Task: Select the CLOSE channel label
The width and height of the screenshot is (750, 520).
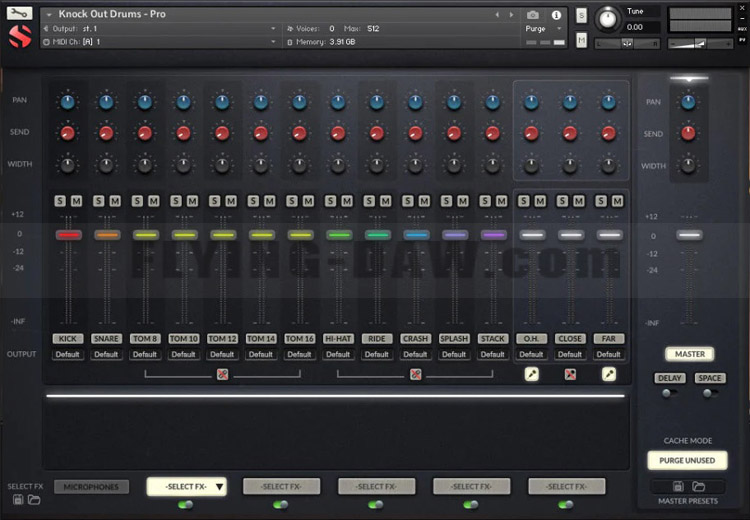Action: click(570, 339)
